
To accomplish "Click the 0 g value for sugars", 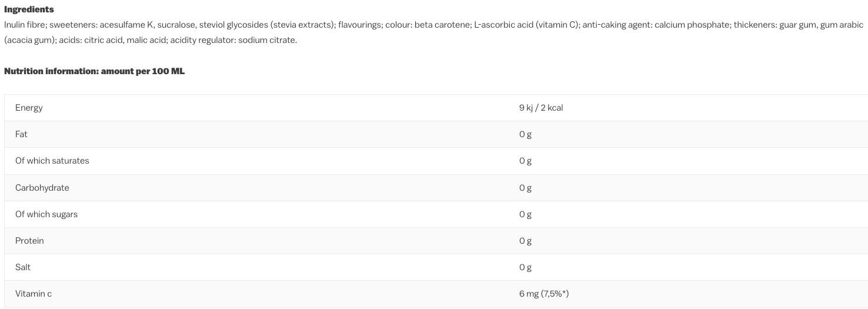I will (x=525, y=214).
